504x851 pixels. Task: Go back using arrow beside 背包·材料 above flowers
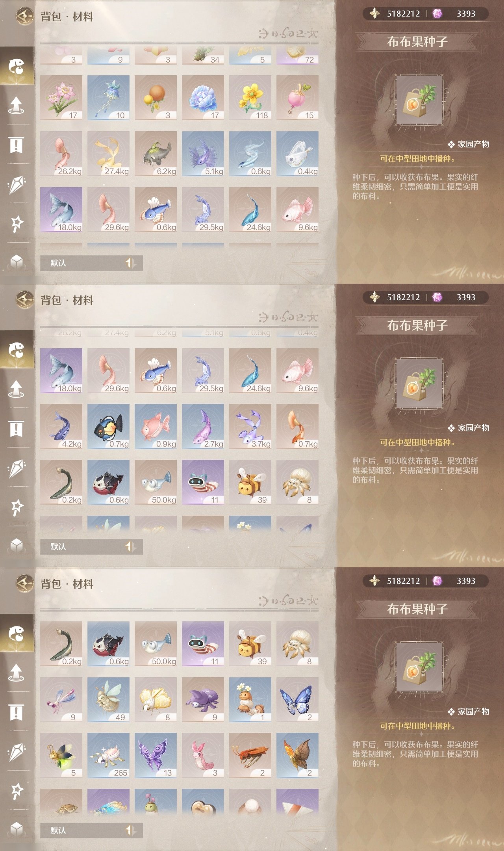(25, 16)
